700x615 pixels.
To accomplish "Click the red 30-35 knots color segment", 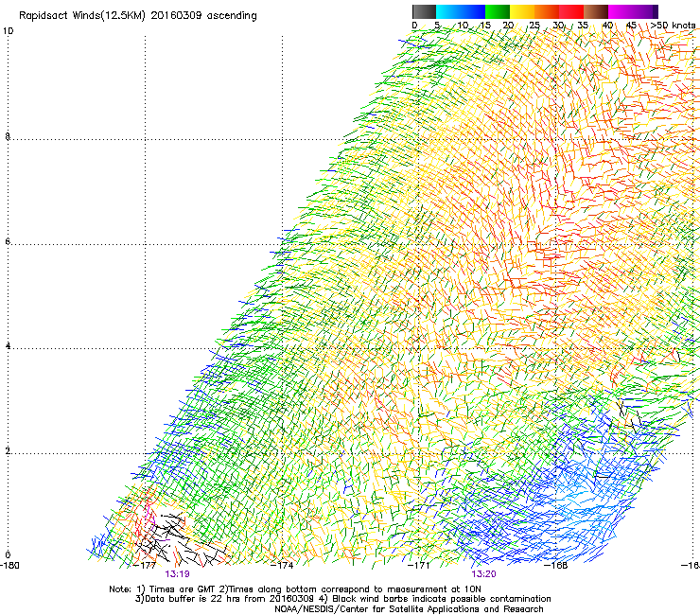I will click(x=571, y=11).
